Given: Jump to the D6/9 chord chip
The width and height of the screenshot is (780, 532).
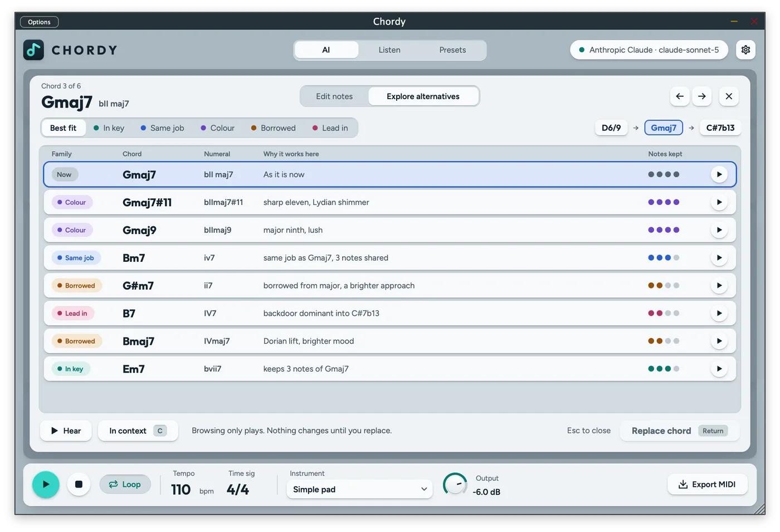Looking at the screenshot, I should tap(611, 128).
